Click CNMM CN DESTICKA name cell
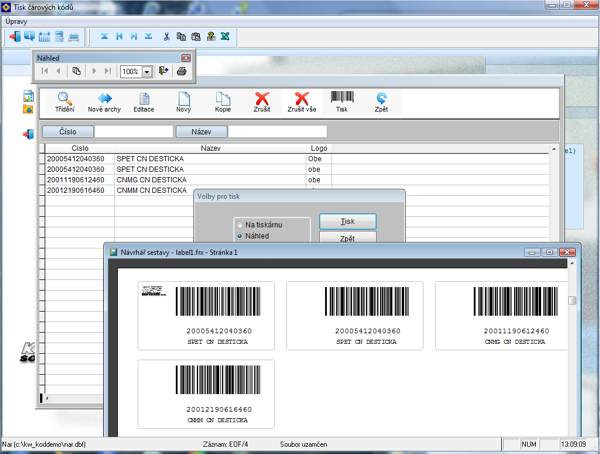This screenshot has width=600, height=454. click(x=152, y=190)
